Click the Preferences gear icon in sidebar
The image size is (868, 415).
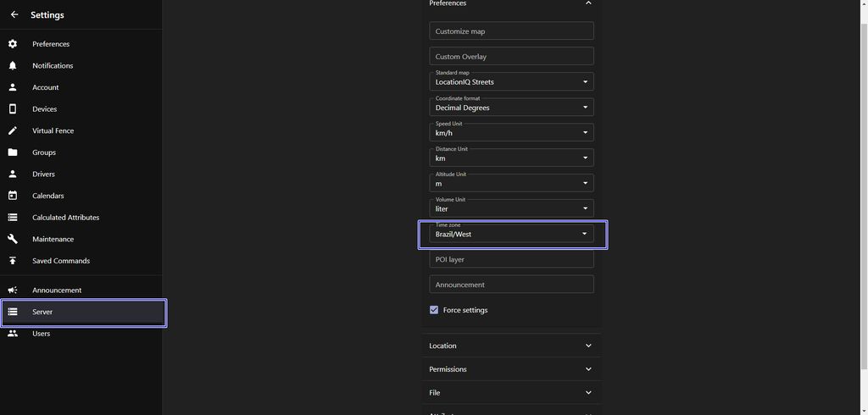13,44
